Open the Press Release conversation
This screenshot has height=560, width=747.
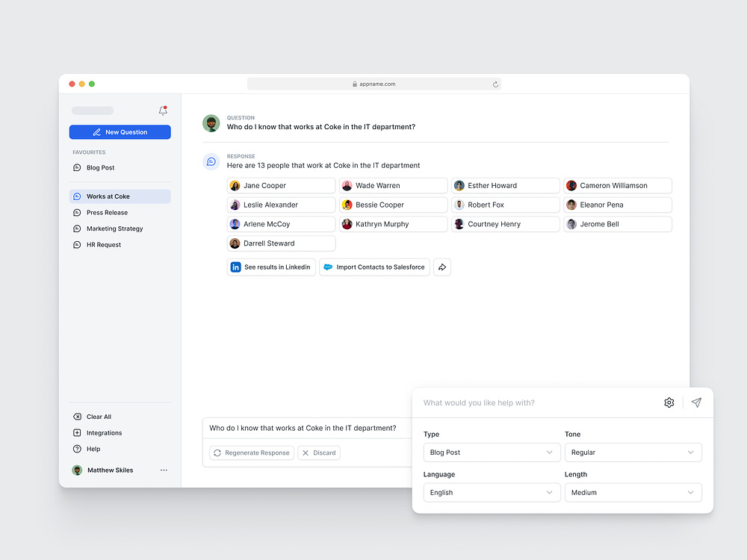pos(120,212)
